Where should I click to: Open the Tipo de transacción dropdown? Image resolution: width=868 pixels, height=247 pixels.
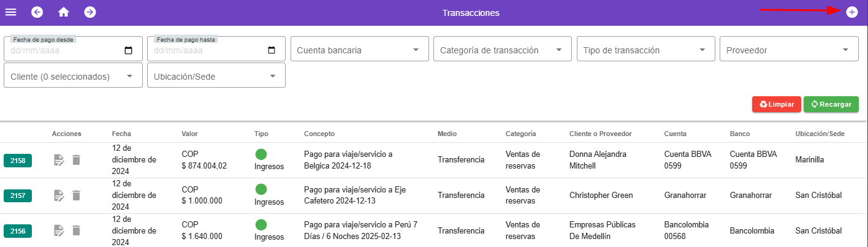[x=645, y=50]
